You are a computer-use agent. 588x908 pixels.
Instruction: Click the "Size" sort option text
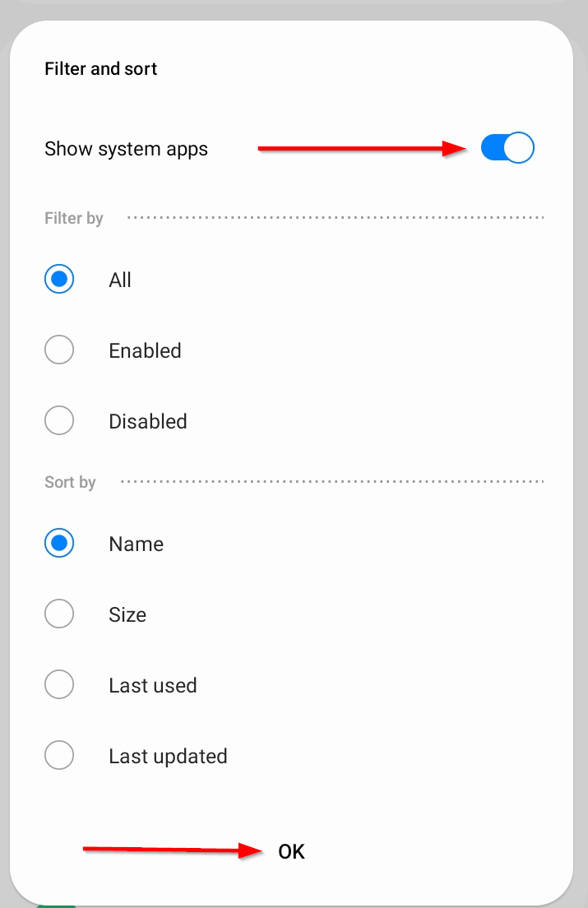tap(127, 615)
